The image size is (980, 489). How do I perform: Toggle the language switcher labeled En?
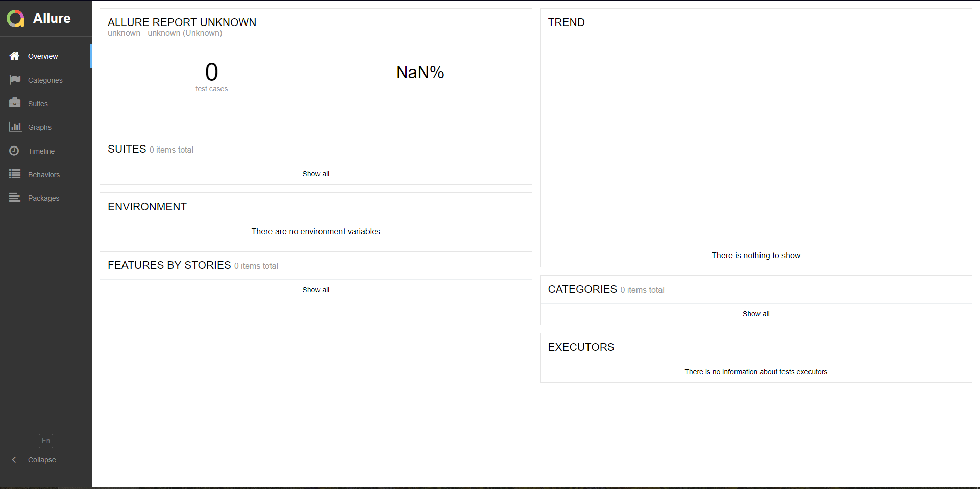click(45, 441)
